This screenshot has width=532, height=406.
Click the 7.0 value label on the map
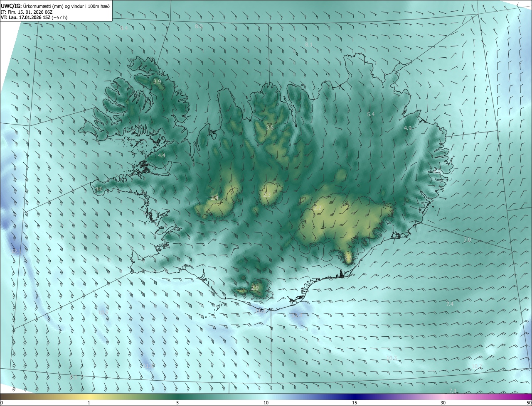click(467, 240)
